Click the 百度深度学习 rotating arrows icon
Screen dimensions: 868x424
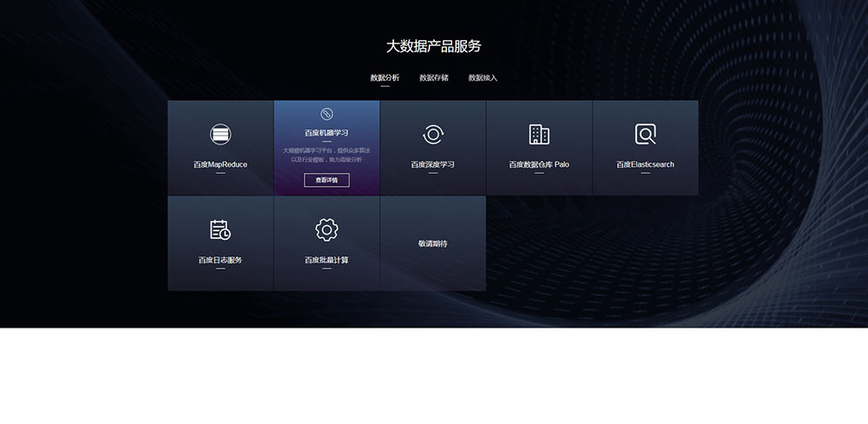(433, 134)
